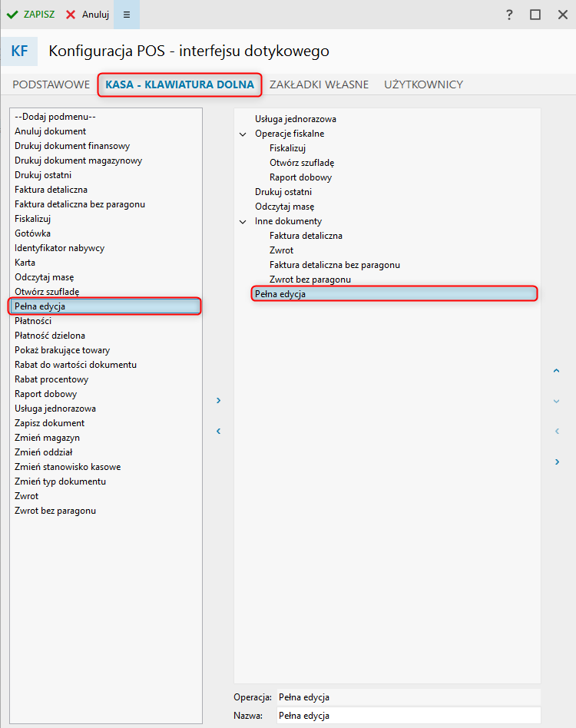Select Zwrot bez paragonu in right tree

(310, 280)
